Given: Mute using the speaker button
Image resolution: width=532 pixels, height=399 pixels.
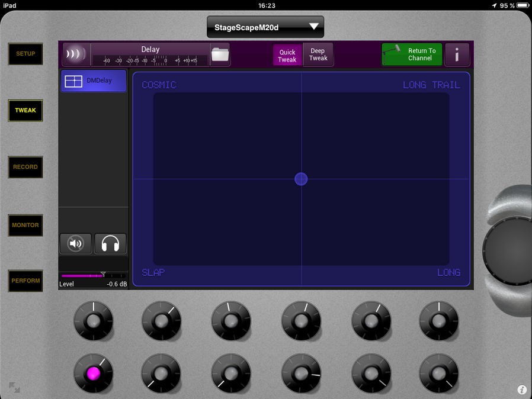Looking at the screenshot, I should click(76, 244).
